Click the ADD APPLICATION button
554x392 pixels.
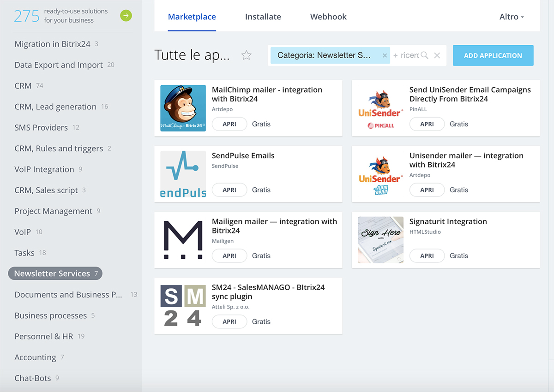pos(493,55)
